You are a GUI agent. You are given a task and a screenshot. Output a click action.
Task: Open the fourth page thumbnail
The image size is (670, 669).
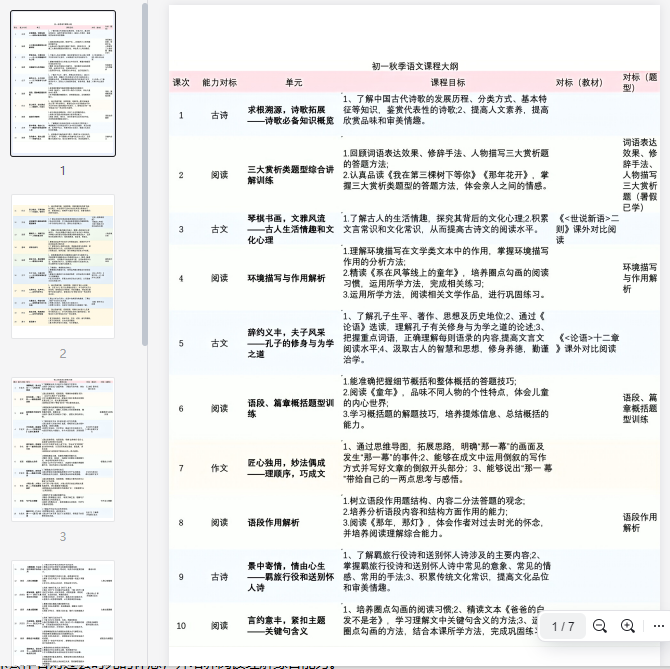[x=63, y=613]
